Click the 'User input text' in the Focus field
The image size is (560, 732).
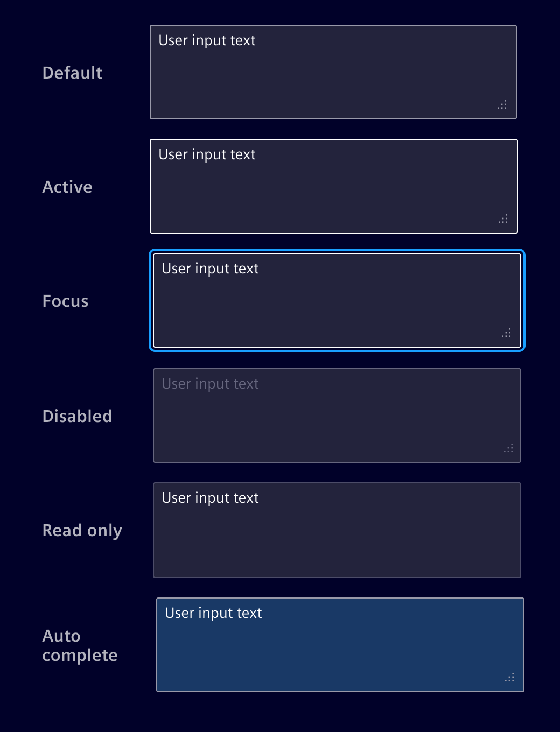coord(211,269)
